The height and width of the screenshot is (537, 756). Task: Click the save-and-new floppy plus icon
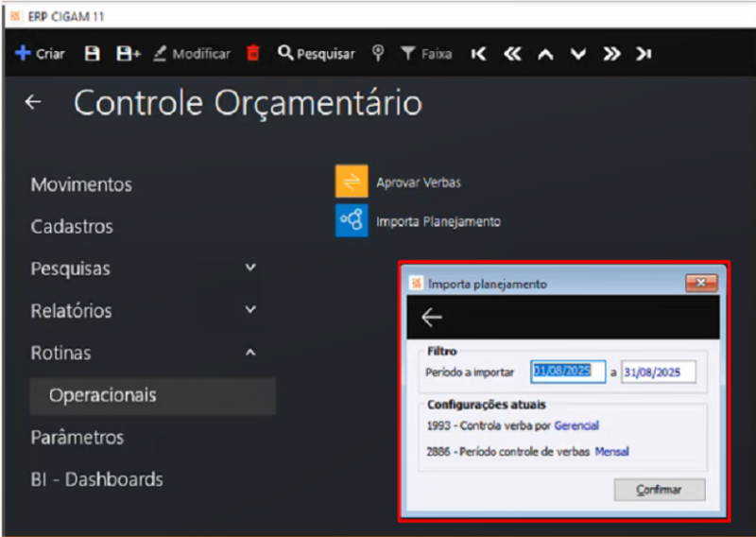point(129,54)
